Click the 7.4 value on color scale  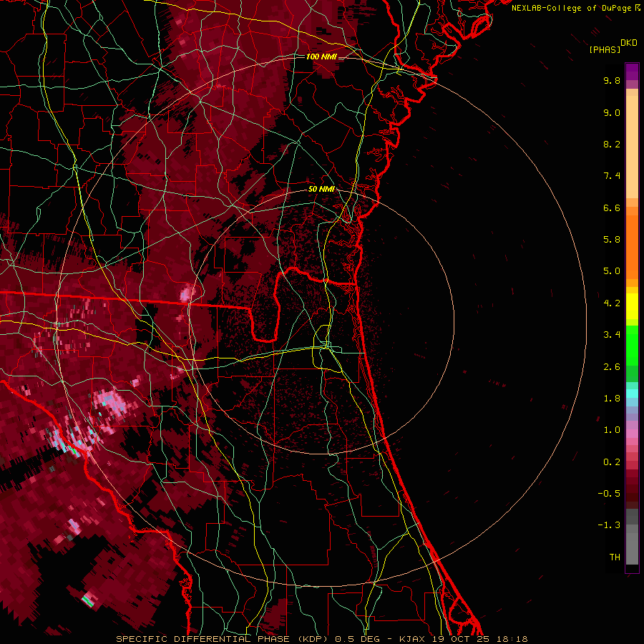click(612, 176)
